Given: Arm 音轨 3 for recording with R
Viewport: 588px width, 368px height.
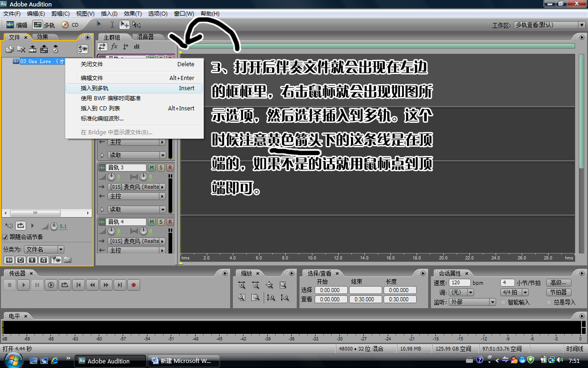Looking at the screenshot, I should 170,167.
